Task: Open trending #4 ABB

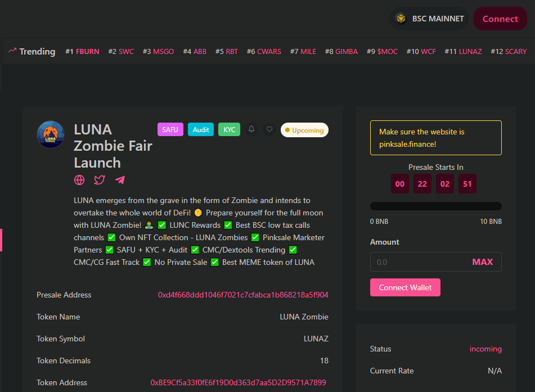Action: [195, 52]
